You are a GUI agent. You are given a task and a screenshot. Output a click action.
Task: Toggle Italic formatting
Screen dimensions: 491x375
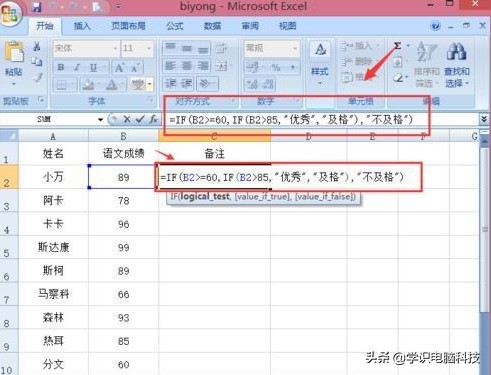pos(77,67)
